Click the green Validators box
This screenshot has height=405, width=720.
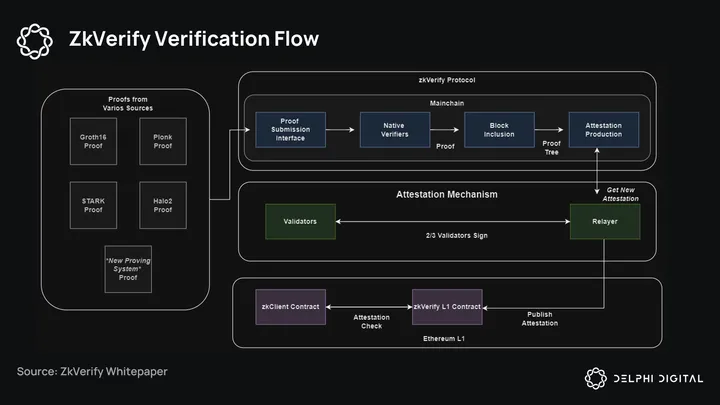(300, 221)
